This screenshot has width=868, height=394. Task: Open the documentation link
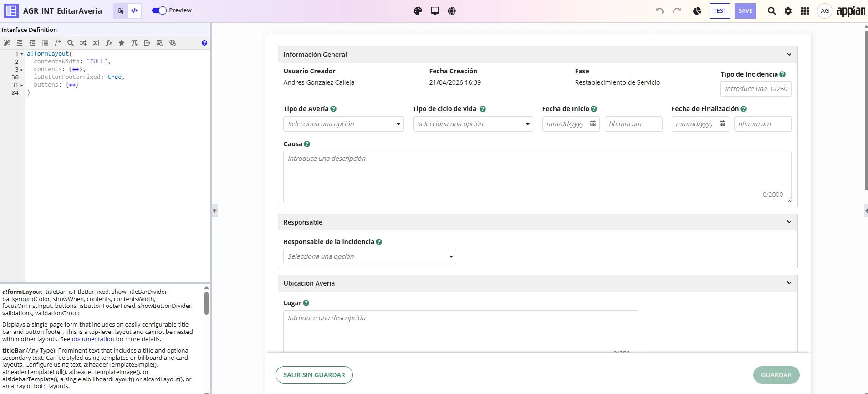93,339
